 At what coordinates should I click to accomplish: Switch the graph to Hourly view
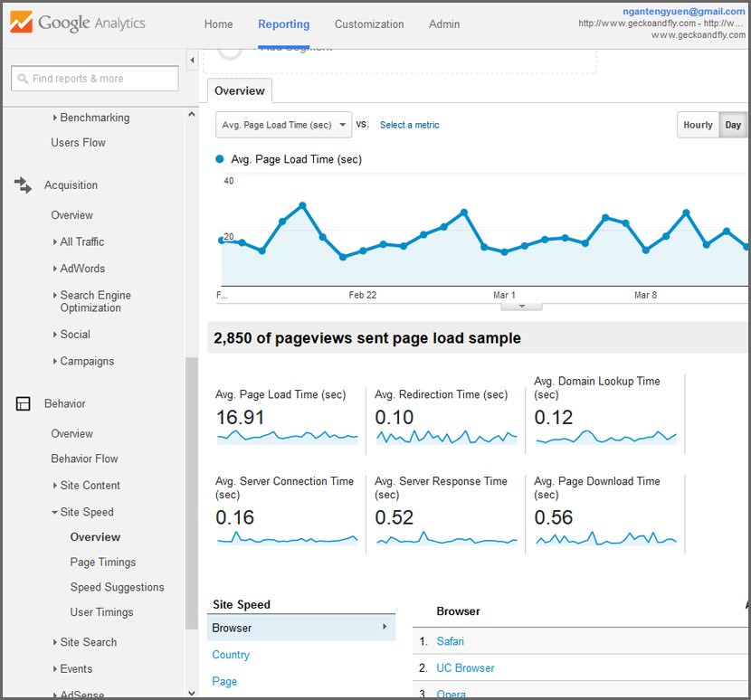[698, 125]
